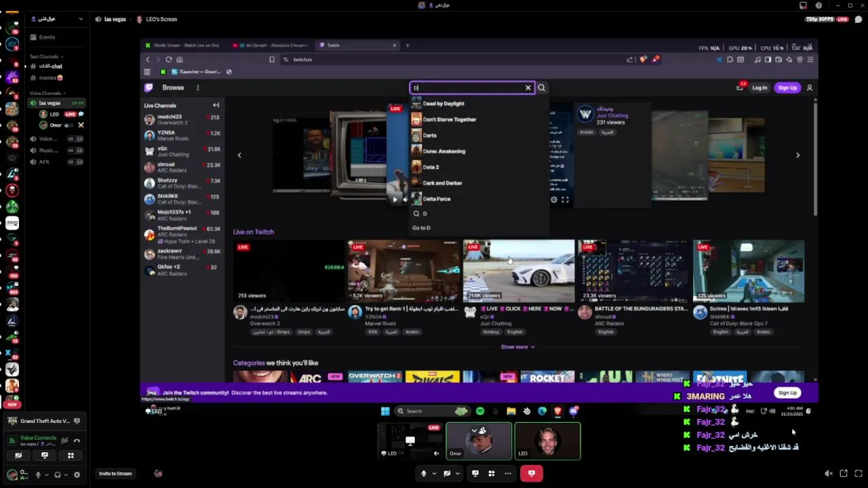Show chat using the top-right bubble icon
This screenshot has width=868, height=488.
[x=859, y=19]
